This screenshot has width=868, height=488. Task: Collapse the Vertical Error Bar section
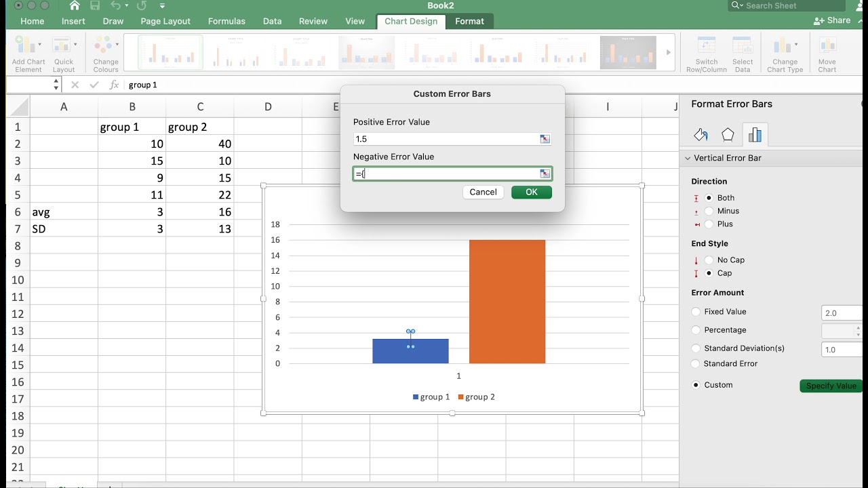tap(686, 158)
